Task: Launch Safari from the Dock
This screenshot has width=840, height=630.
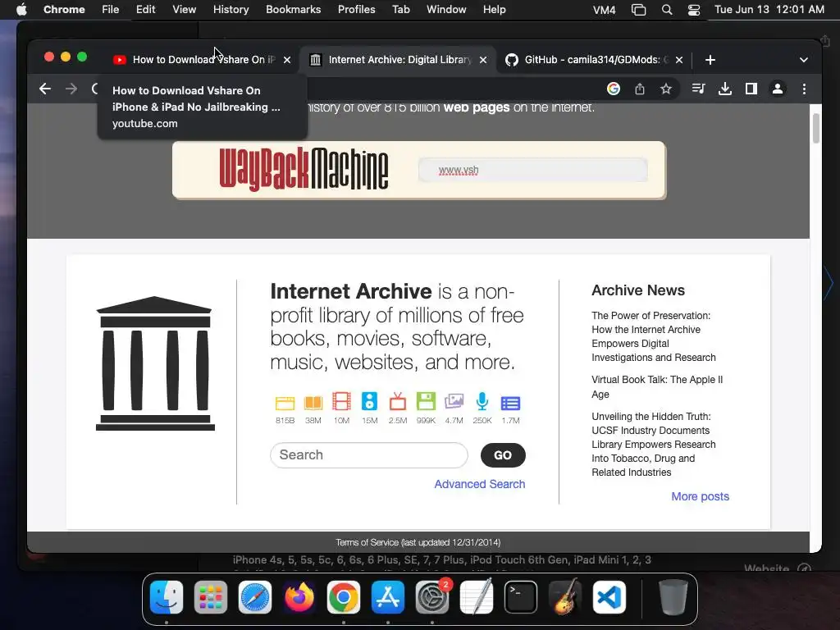Action: [x=255, y=597]
